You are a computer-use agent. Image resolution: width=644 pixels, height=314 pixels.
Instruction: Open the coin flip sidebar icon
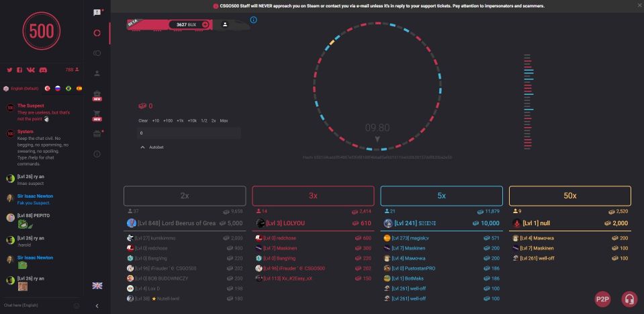97,53
